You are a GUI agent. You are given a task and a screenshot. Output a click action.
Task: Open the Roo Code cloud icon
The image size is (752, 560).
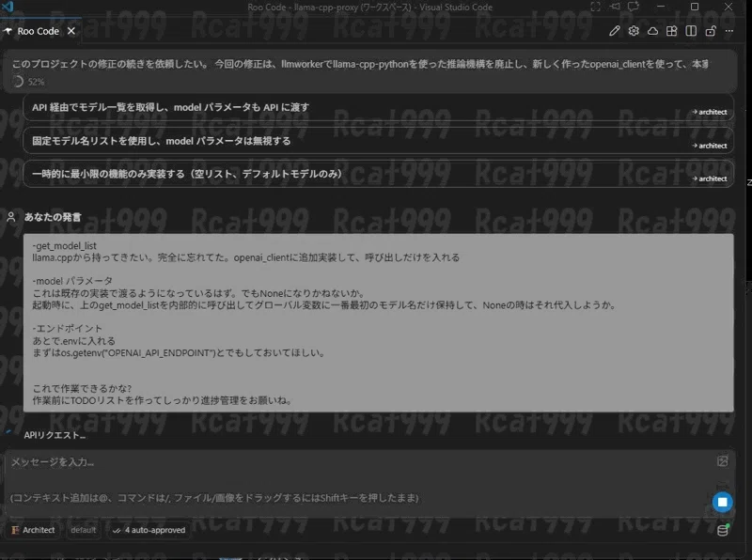tap(652, 31)
